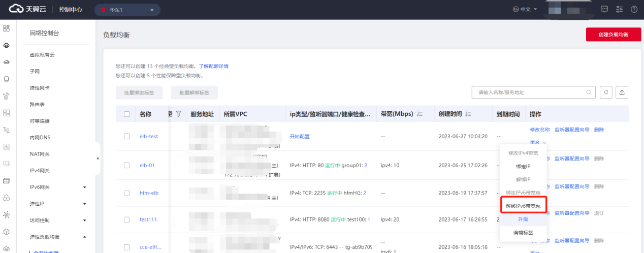Select 绑定IP in the dropdown menu
The height and width of the screenshot is (253, 644).
point(523,166)
